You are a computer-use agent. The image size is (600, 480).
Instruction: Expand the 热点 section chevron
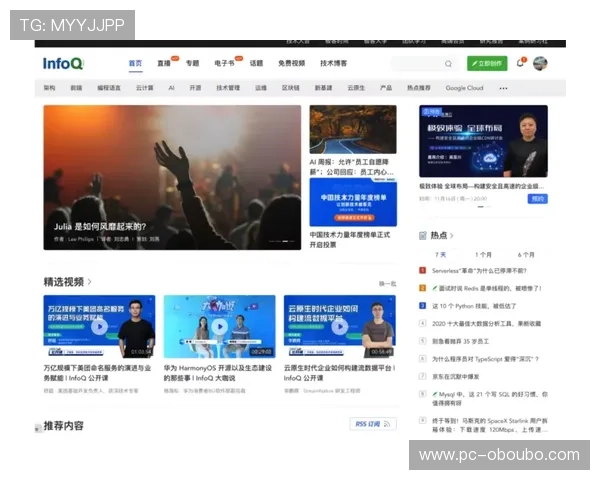pyautogui.click(x=452, y=236)
